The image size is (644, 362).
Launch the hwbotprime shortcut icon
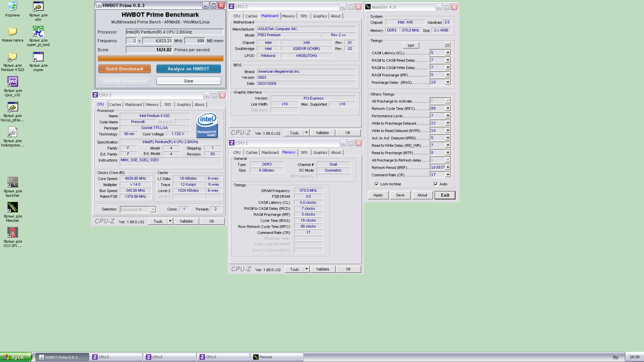click(12, 132)
